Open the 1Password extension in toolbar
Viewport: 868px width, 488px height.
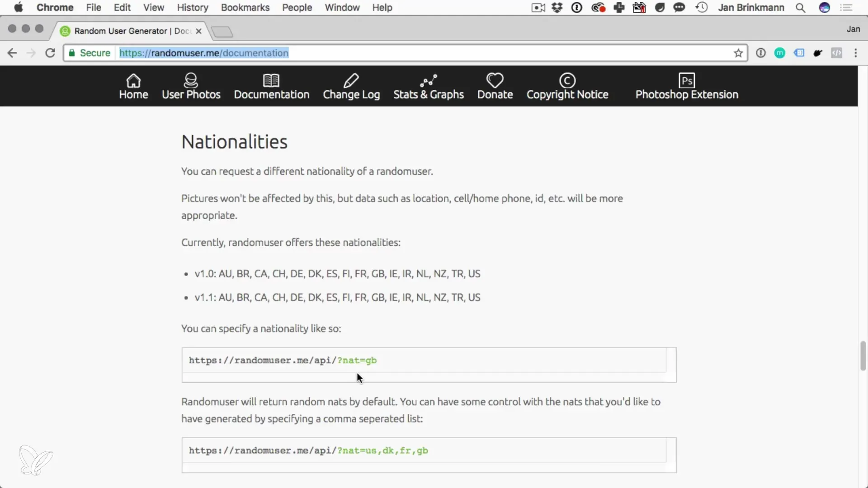[761, 53]
